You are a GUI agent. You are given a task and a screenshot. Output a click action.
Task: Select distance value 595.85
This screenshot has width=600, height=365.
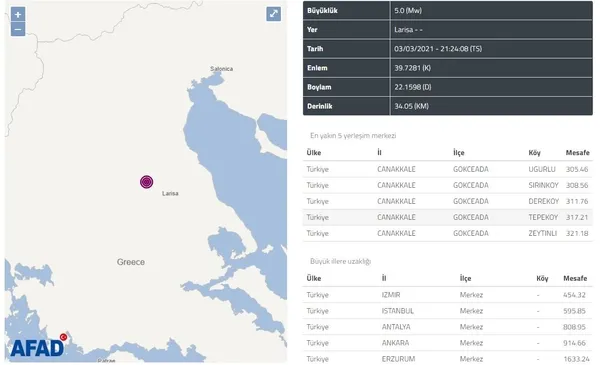point(574,311)
